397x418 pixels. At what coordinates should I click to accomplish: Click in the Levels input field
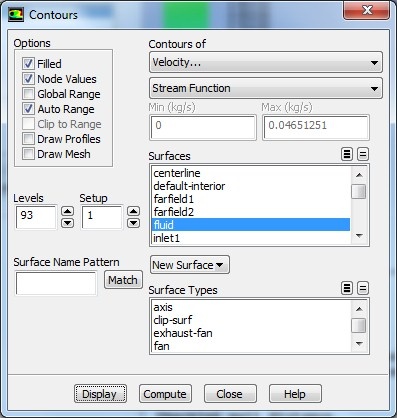pos(36,217)
